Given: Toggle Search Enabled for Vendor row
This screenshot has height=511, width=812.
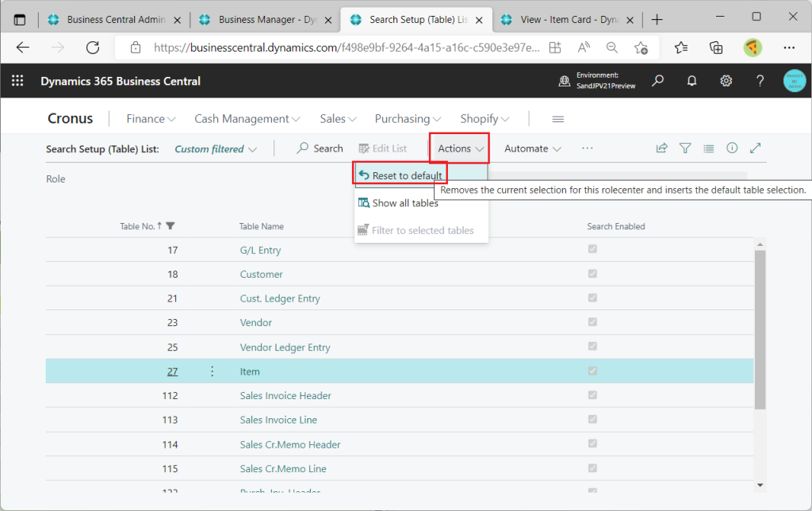Looking at the screenshot, I should (x=592, y=322).
